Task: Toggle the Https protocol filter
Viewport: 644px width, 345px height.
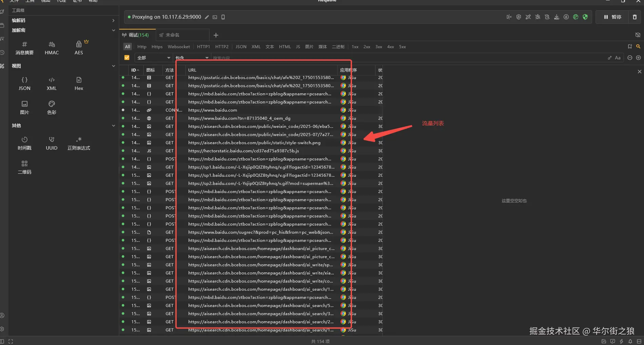Action: click(157, 47)
